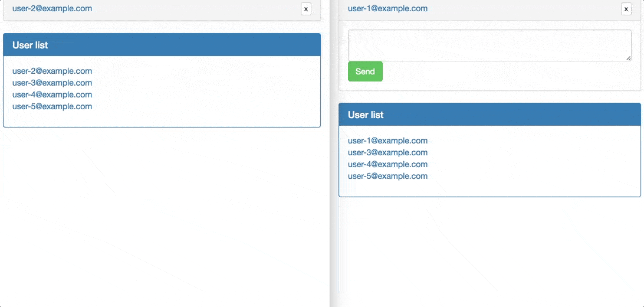644x307 pixels.
Task: Close the user-2@example.com chat in left window
Action: (x=306, y=9)
